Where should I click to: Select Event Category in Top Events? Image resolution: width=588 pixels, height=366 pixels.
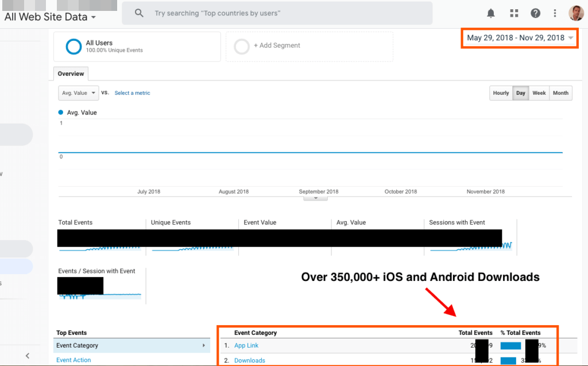tap(131, 345)
